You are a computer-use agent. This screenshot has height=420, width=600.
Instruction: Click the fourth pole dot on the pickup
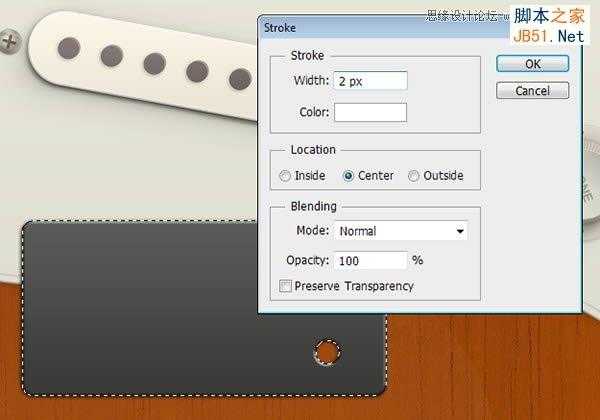tap(197, 71)
